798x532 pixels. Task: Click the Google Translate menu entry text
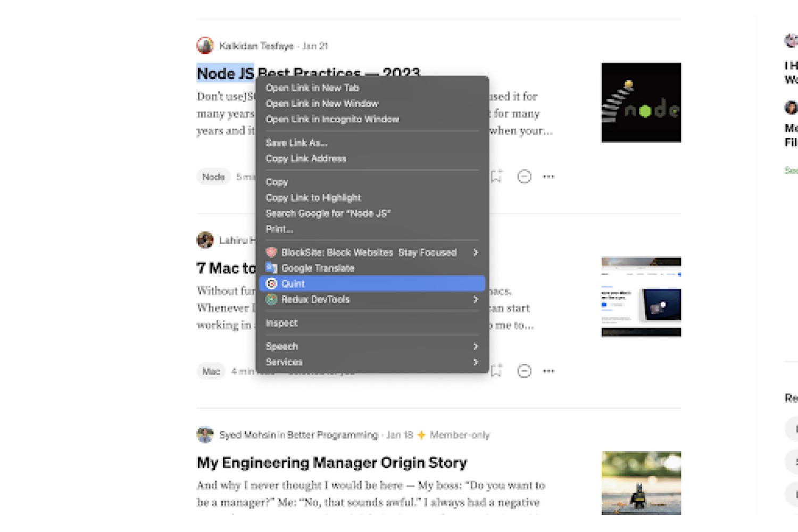(x=318, y=268)
